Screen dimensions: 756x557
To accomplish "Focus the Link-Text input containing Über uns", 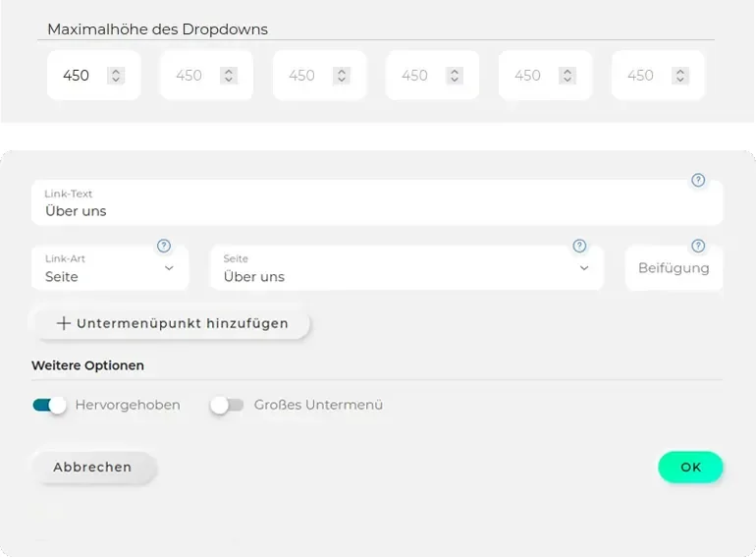I will (x=377, y=202).
